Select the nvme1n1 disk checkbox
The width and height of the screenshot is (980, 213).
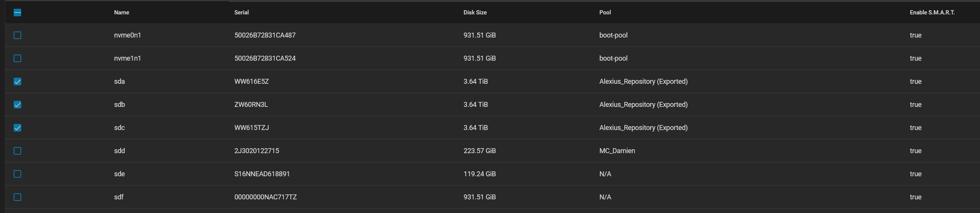coord(17,59)
